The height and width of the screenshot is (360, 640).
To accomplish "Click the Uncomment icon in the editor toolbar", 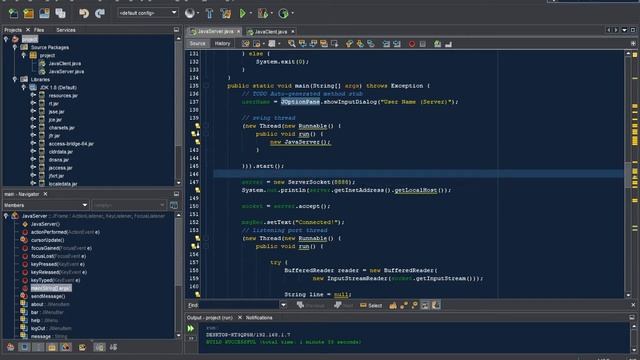I will (448, 44).
